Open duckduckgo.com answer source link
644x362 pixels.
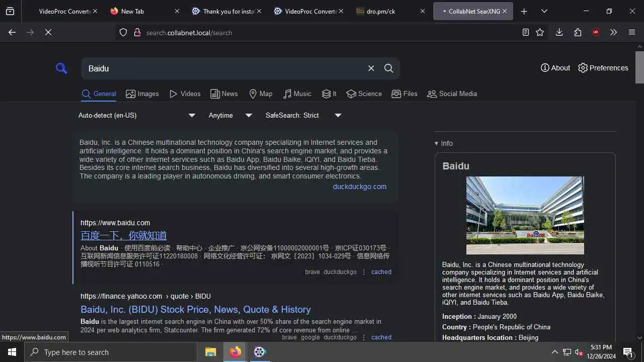pos(360,187)
